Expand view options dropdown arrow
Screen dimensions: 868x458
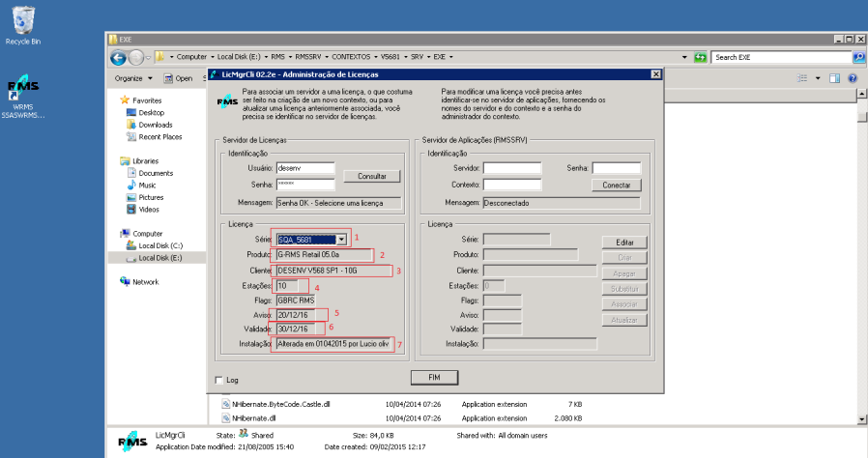coord(818,78)
